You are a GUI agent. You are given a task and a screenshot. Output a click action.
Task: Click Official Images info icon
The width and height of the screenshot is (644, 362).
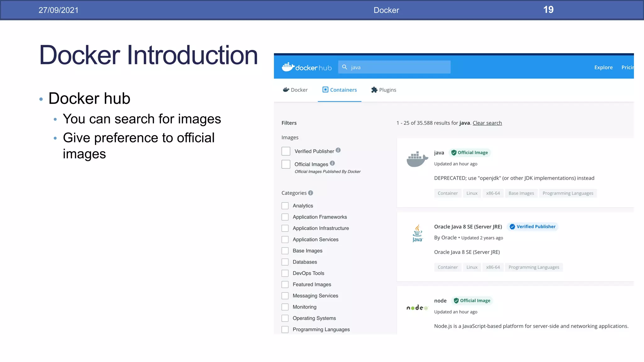pyautogui.click(x=332, y=163)
